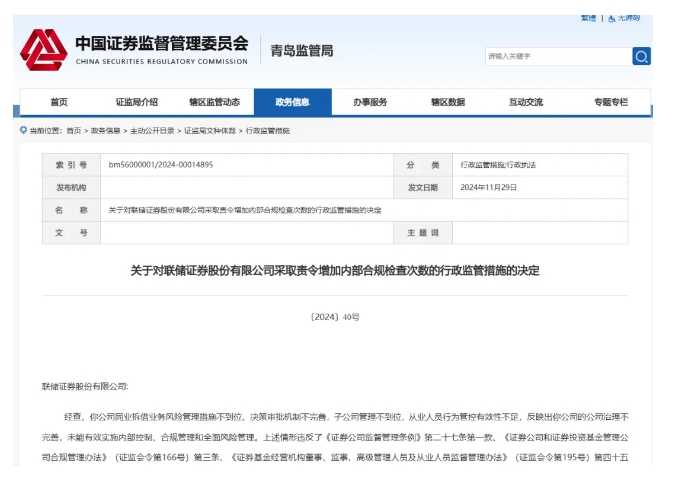Click the 索引号 label cell

(x=71, y=165)
